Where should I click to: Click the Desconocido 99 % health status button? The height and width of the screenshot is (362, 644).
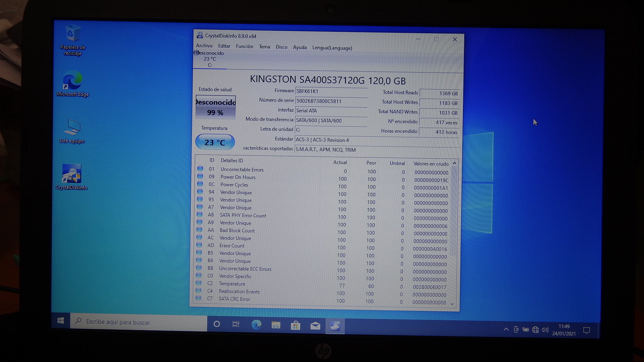[x=215, y=107]
